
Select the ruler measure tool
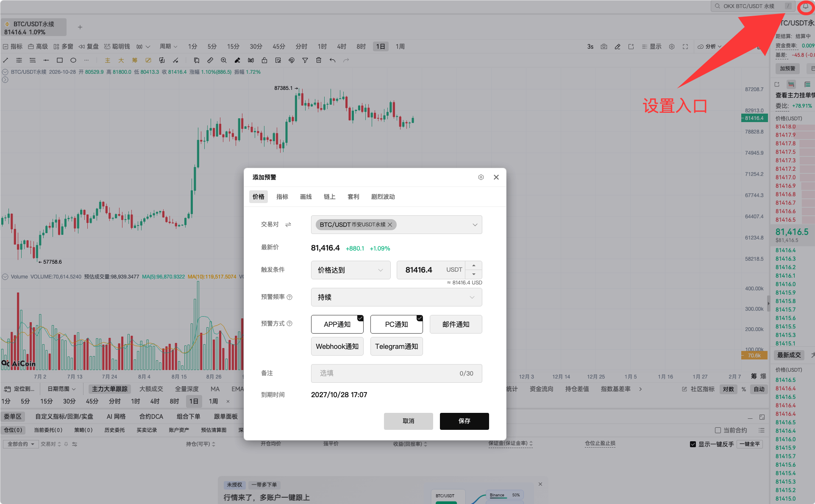(210, 60)
